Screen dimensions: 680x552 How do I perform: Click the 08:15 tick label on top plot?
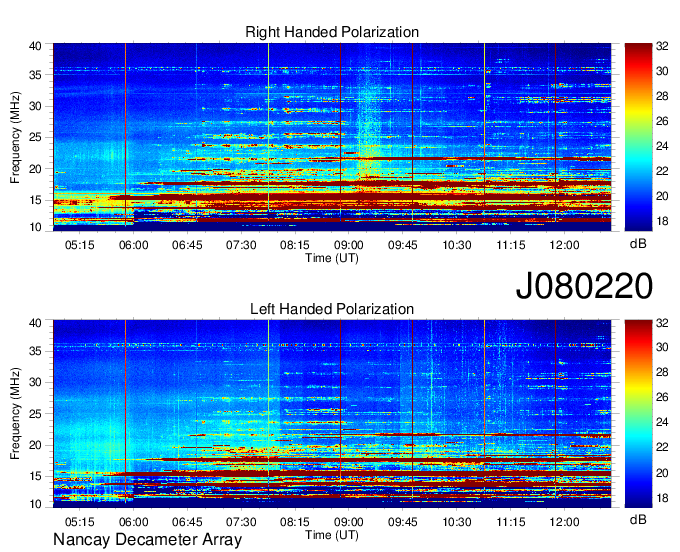(295, 245)
